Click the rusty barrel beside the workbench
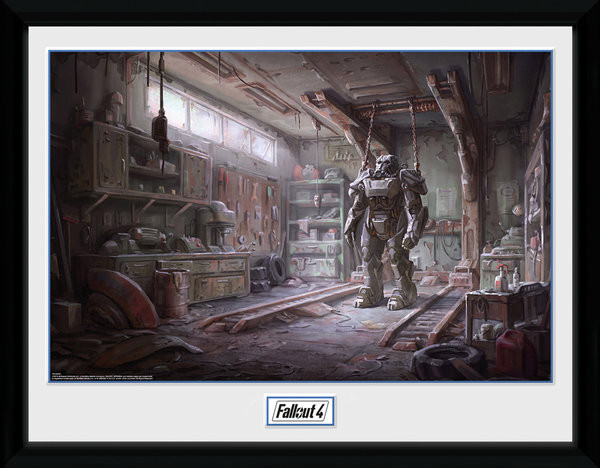 171,291
